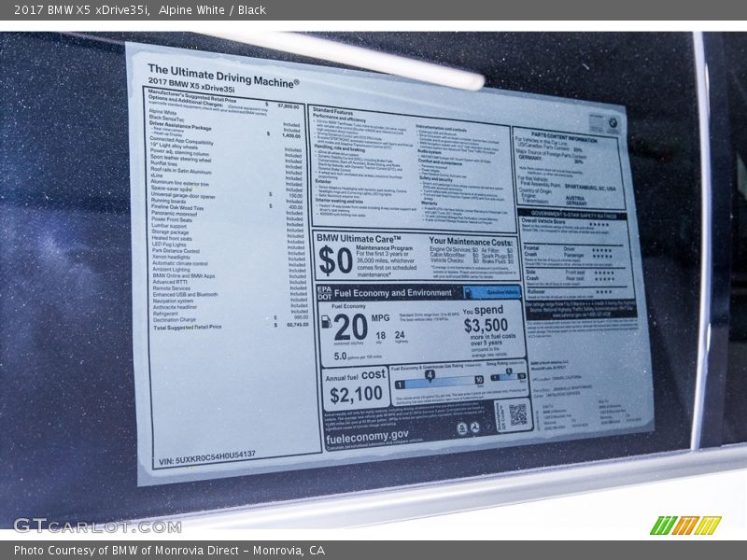Click the QR code on the fuel label
747x560 pixels.
tap(517, 414)
